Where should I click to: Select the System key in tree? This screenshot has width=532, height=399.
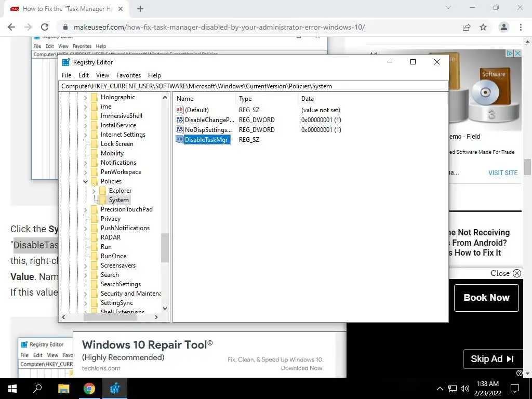(x=119, y=200)
